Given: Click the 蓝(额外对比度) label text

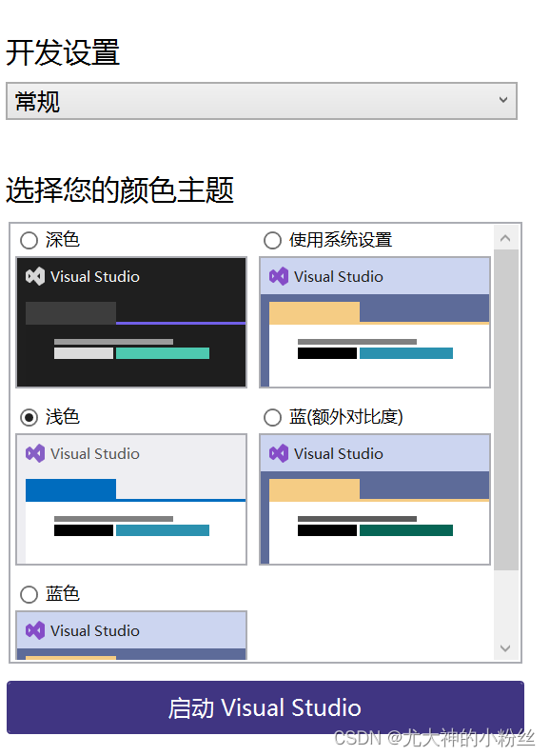Looking at the screenshot, I should (x=346, y=417).
